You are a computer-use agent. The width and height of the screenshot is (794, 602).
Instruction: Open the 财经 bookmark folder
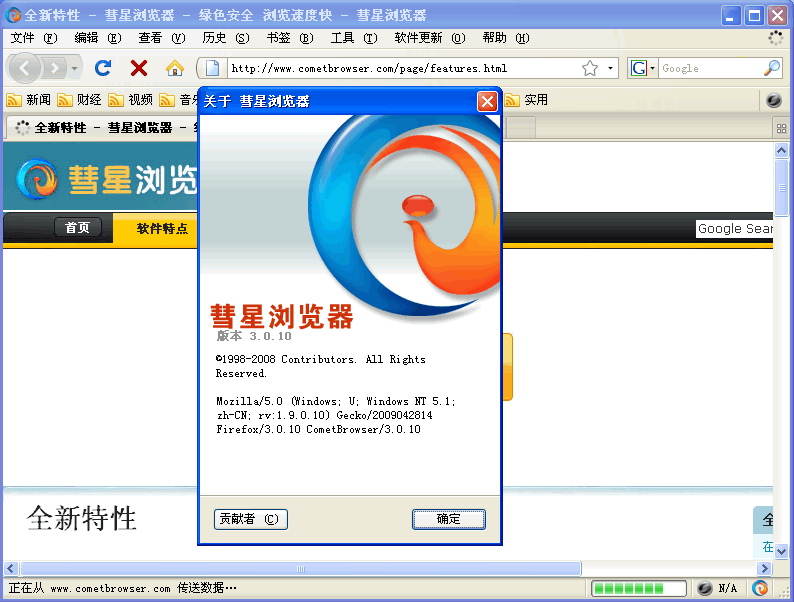(x=80, y=100)
